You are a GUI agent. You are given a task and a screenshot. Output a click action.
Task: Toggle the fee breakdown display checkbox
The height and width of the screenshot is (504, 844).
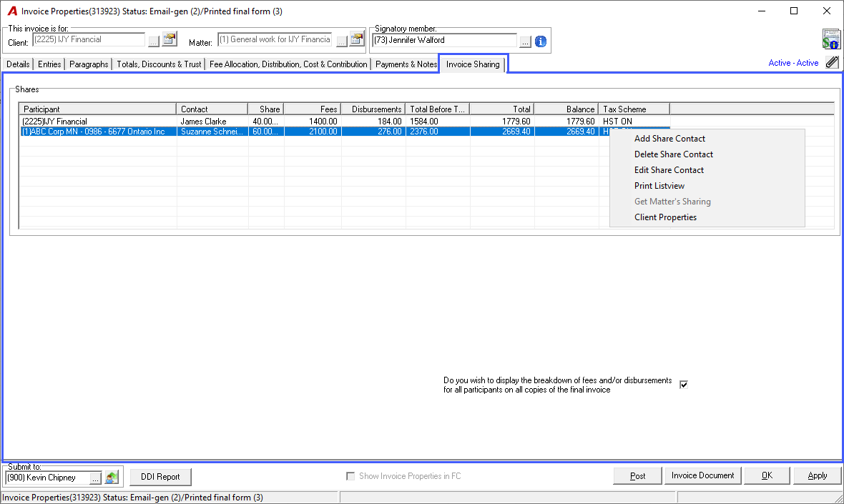coord(684,385)
